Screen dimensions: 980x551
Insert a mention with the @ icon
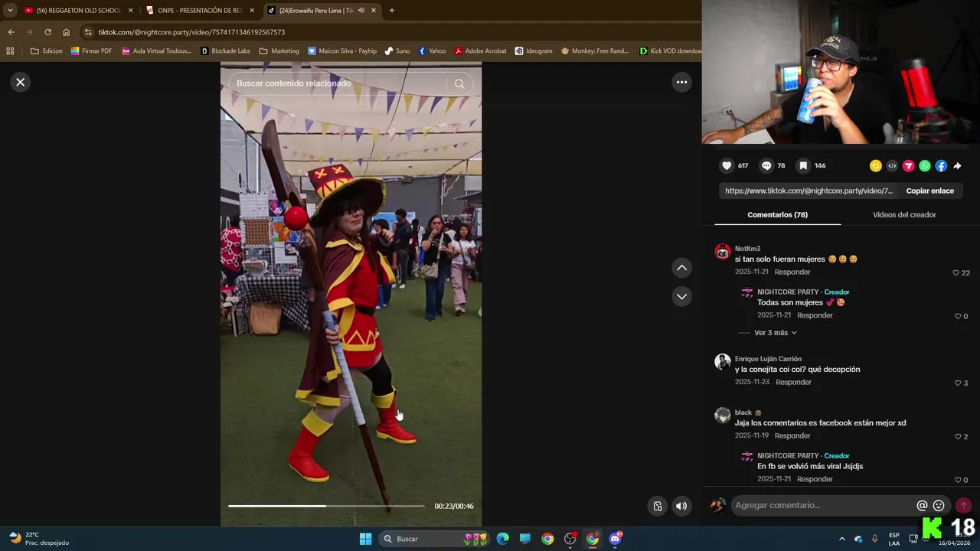point(922,505)
